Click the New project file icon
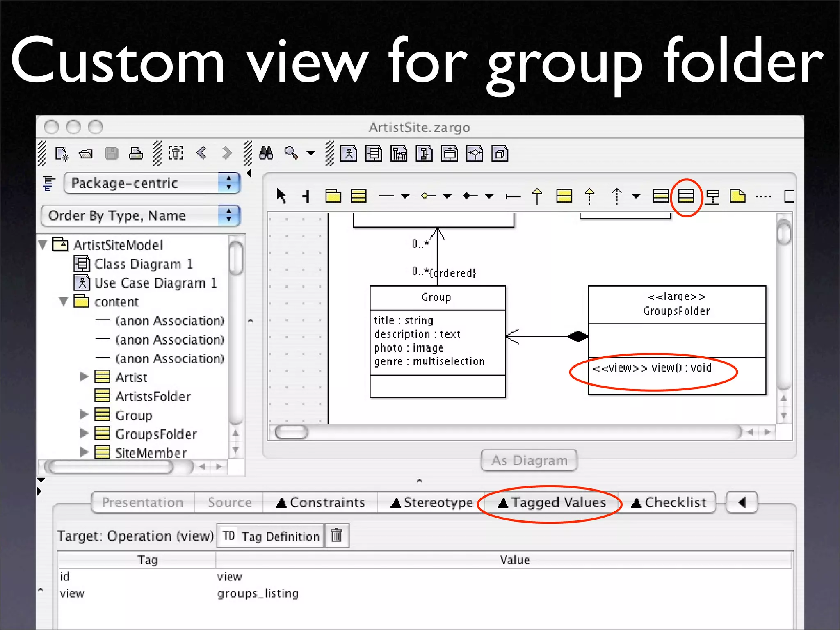 62,154
